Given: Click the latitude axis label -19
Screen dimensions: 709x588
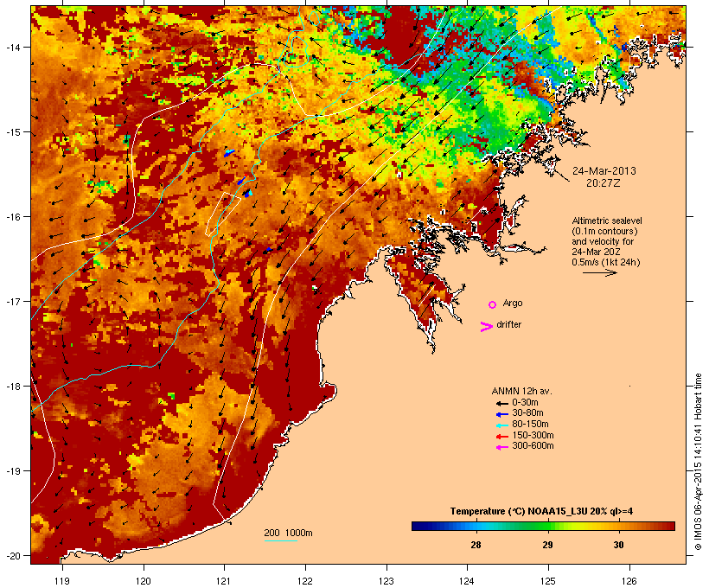Looking at the screenshot, I should coord(12,471).
